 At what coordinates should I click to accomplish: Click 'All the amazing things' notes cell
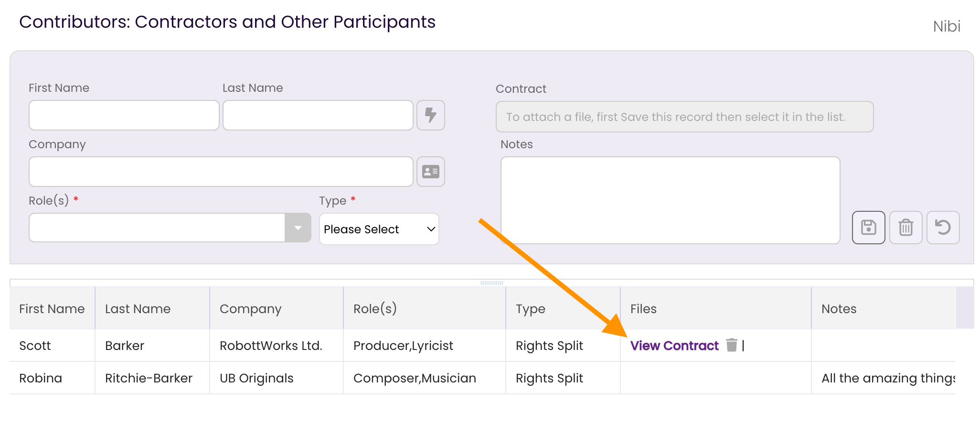884,378
